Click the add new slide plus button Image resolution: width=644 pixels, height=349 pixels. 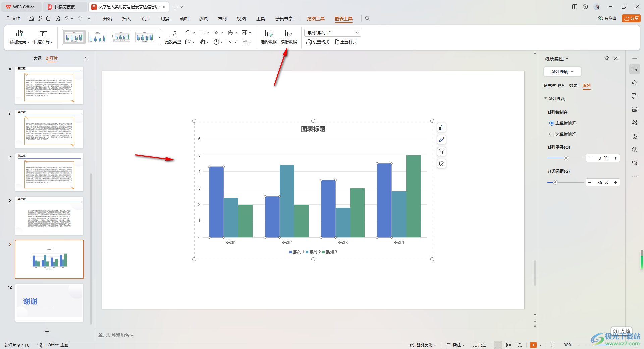[x=47, y=331]
